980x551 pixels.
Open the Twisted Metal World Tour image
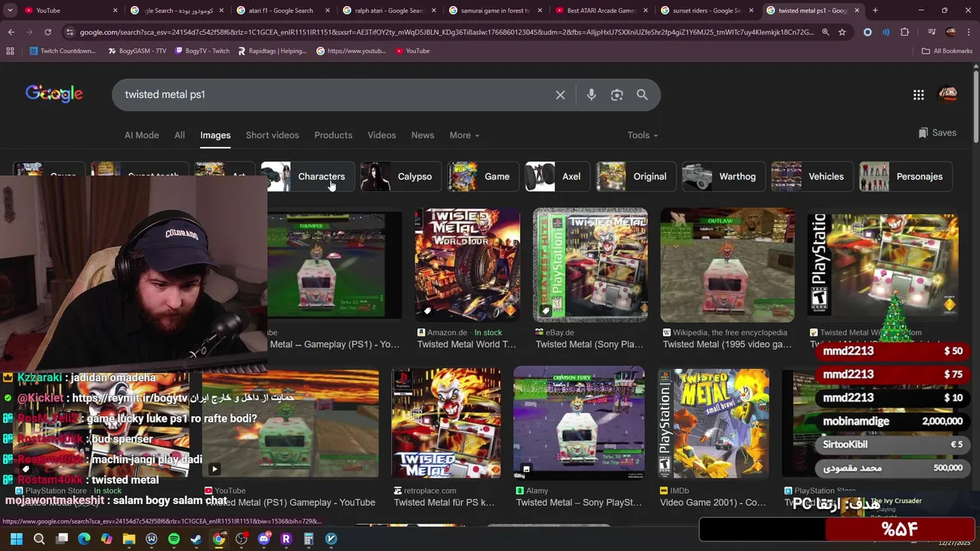[x=467, y=265]
